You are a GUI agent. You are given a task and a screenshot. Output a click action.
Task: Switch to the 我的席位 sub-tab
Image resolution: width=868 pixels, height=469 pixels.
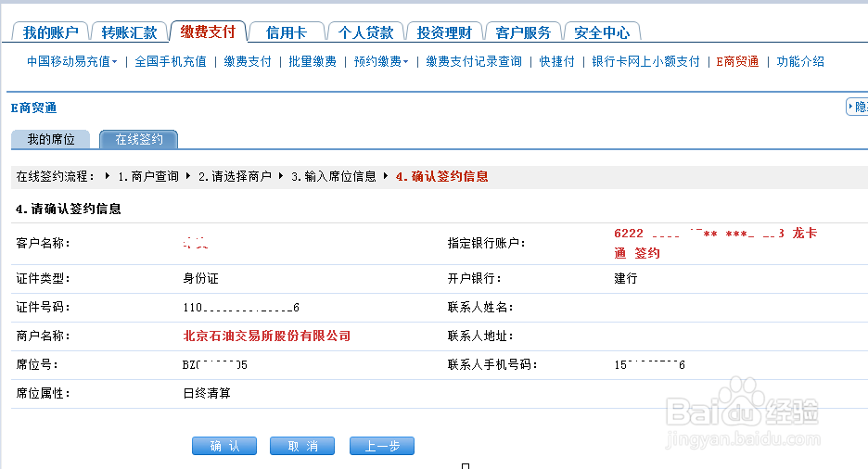[x=50, y=139]
